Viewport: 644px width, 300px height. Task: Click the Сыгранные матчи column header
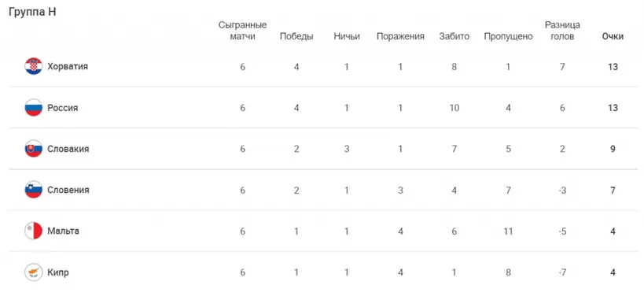(242, 31)
